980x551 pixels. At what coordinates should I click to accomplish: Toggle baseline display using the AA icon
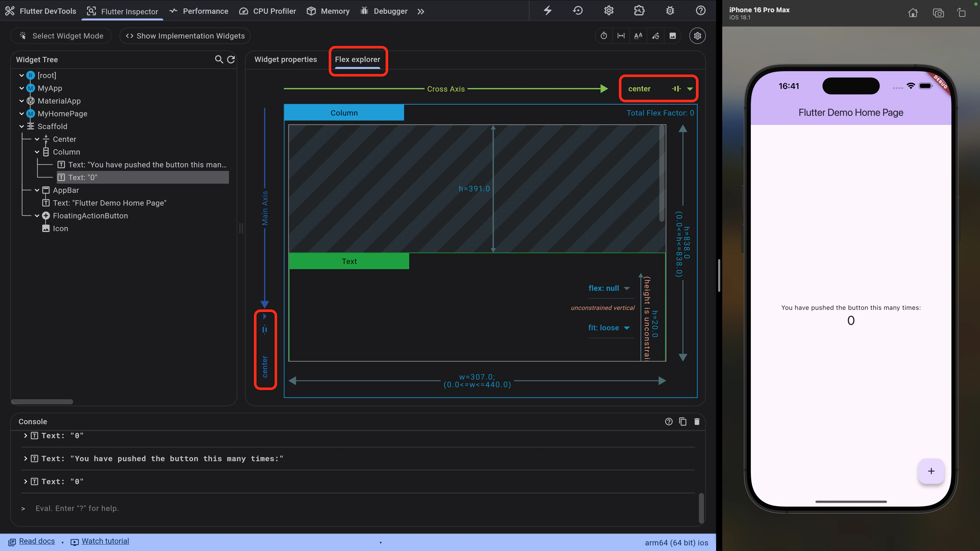(638, 35)
